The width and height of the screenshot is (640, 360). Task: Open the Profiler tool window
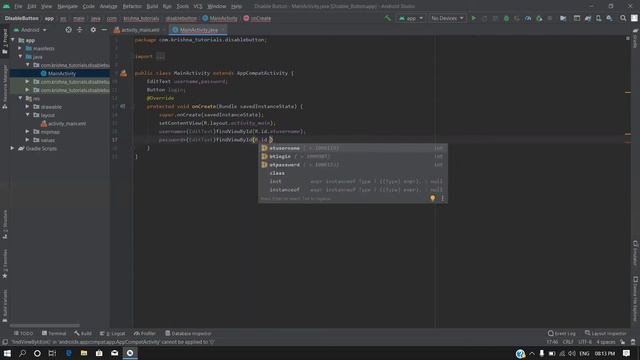pyautogui.click(x=145, y=333)
